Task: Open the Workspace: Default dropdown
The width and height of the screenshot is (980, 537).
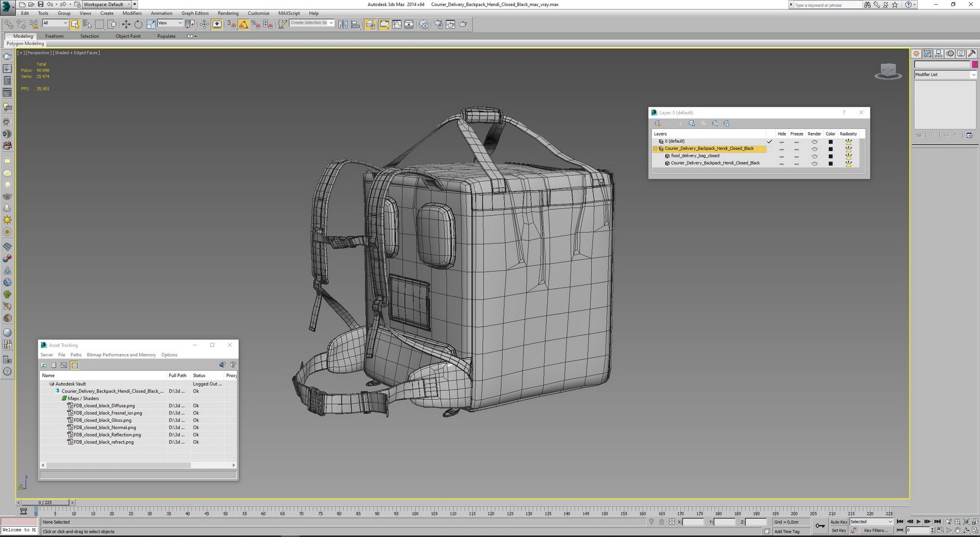Action: 107,4
